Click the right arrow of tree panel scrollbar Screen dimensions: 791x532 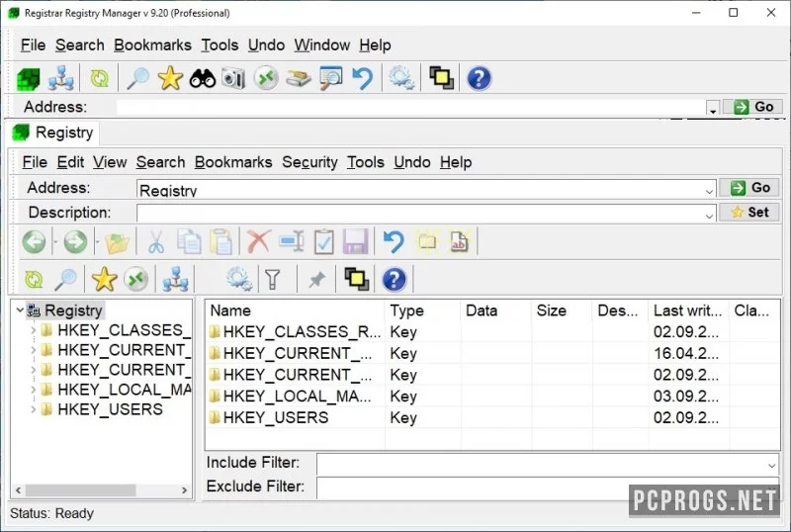coord(184,490)
